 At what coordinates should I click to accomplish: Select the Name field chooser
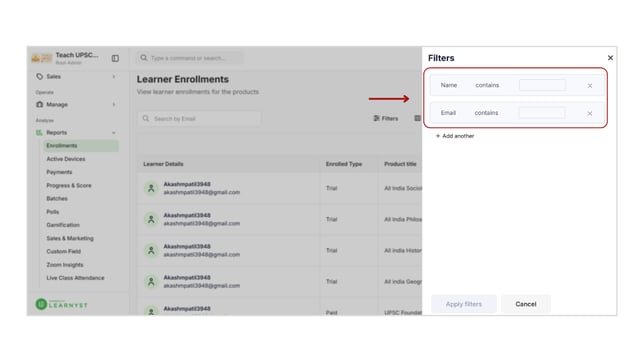[x=448, y=85]
